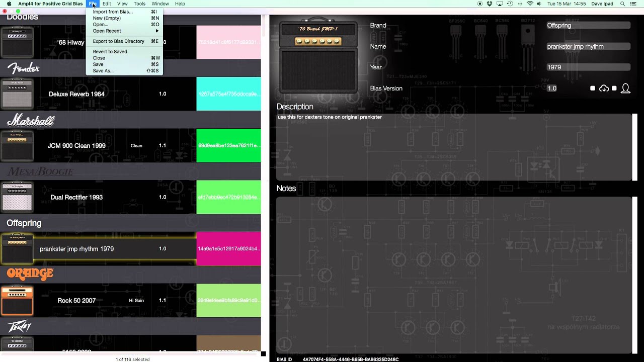Select the prankster jmp rhythm amp thumbnail
The height and width of the screenshot is (362, 644).
[17, 248]
